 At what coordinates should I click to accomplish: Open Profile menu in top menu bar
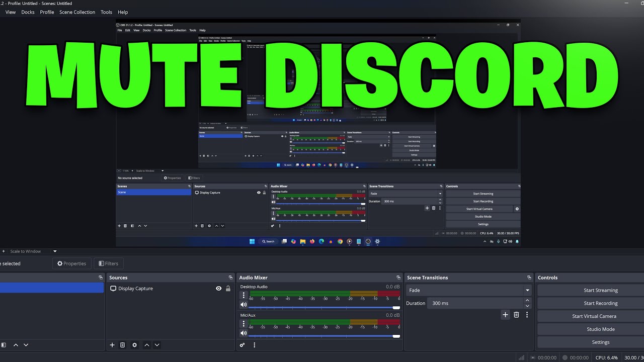coord(47,12)
